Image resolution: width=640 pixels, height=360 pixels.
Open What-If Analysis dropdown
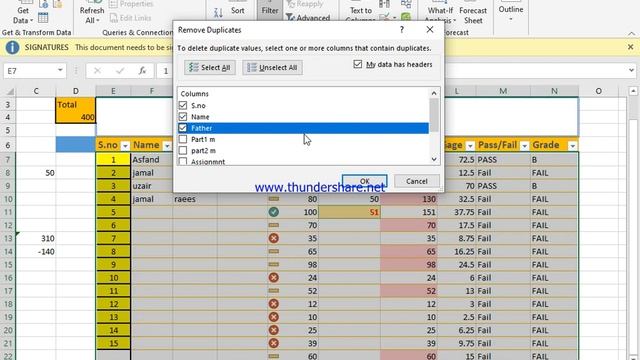(x=440, y=15)
